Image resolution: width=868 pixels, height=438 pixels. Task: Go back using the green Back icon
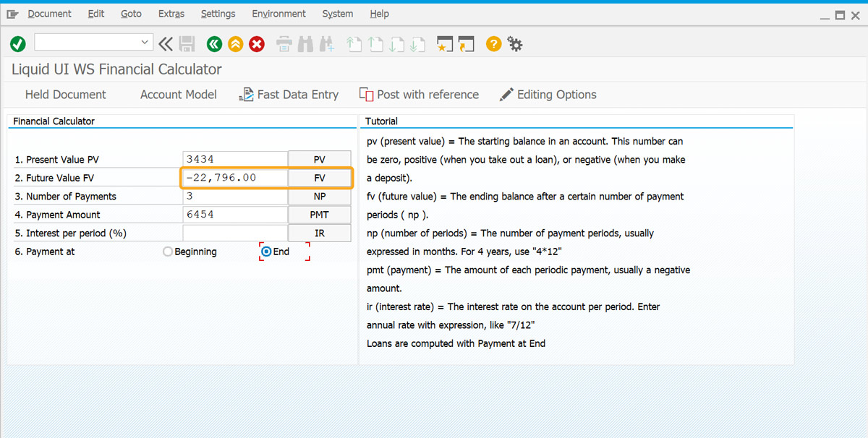[214, 44]
